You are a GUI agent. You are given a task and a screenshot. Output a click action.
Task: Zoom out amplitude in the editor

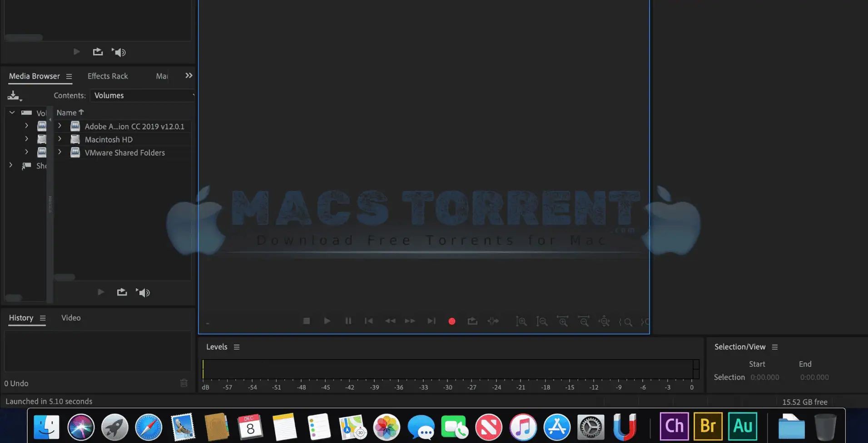tap(542, 321)
